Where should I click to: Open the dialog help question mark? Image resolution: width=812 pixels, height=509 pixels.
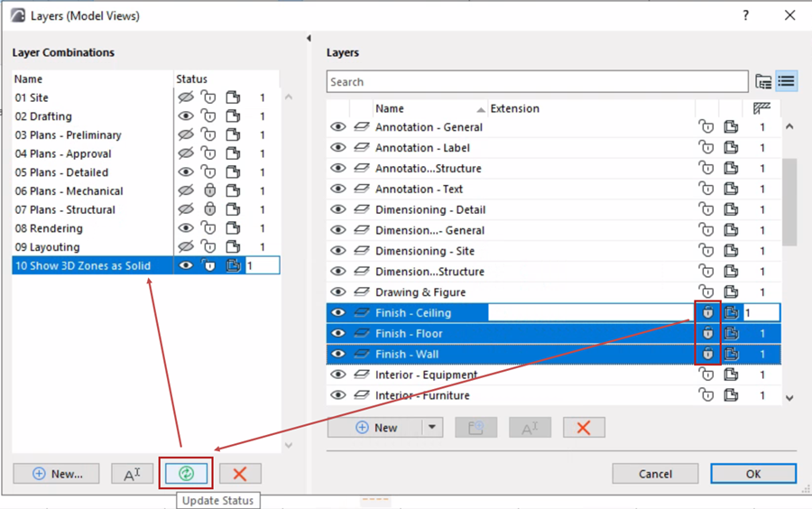point(746,15)
